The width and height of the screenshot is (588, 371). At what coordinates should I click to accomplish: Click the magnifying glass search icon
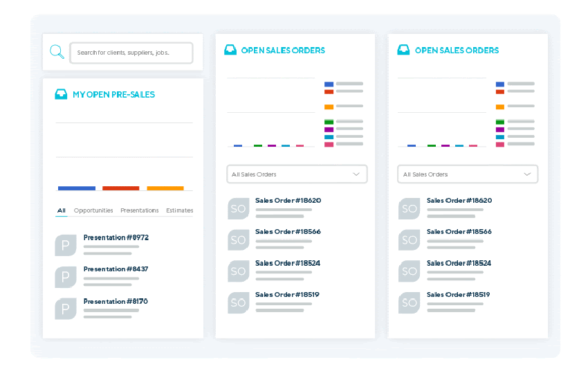57,52
